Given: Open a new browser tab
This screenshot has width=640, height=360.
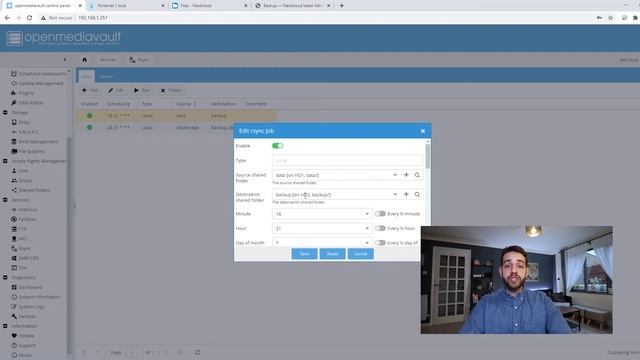Looking at the screenshot, I should 342,6.
